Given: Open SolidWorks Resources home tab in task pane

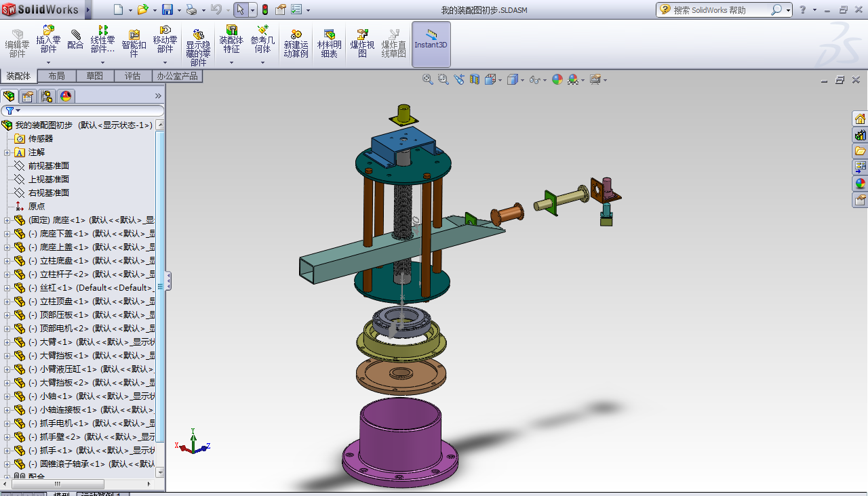Looking at the screenshot, I should pos(860,119).
